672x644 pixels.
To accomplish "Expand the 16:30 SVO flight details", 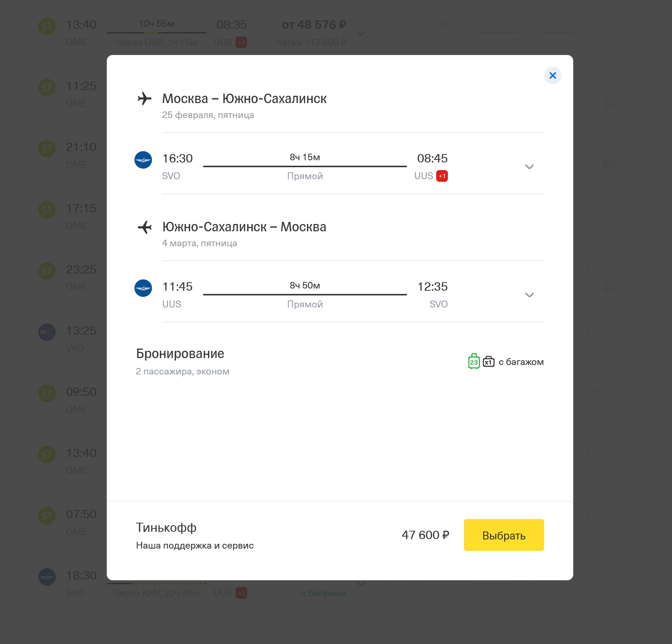I will [529, 167].
